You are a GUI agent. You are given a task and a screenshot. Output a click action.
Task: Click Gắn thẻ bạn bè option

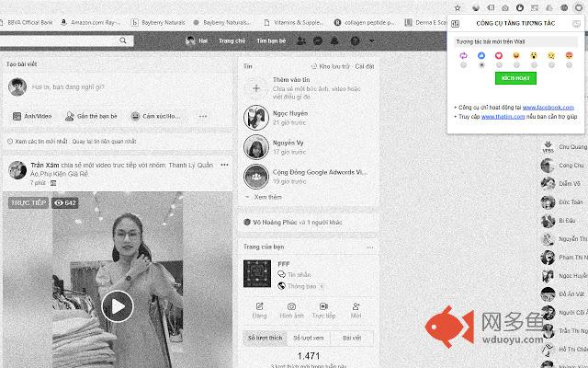click(x=91, y=117)
